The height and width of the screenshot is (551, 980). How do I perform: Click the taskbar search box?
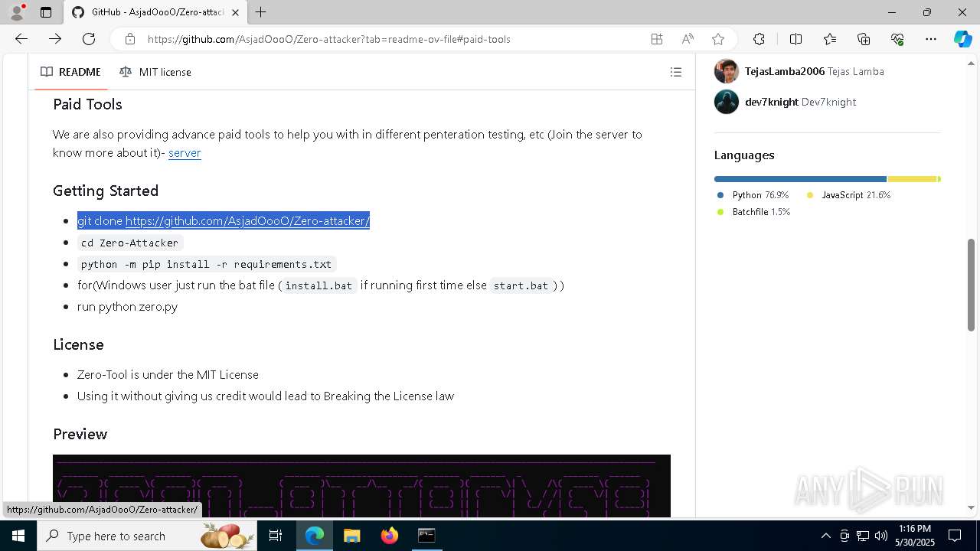(x=148, y=536)
